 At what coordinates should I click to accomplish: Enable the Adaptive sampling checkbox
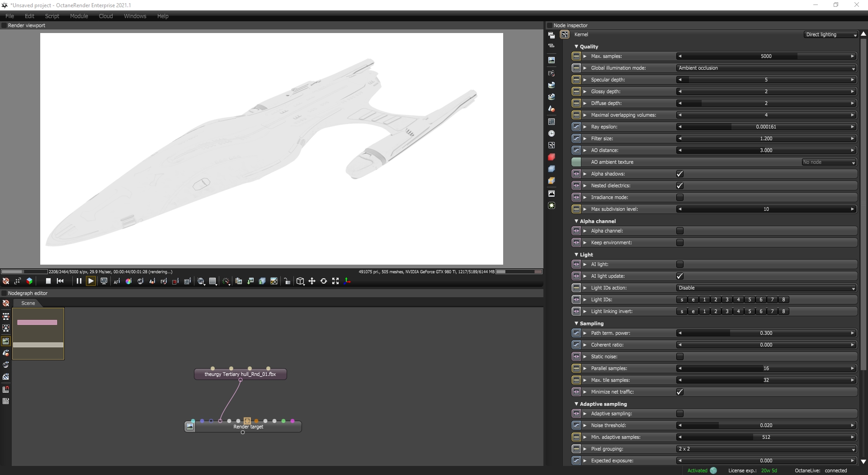679,413
